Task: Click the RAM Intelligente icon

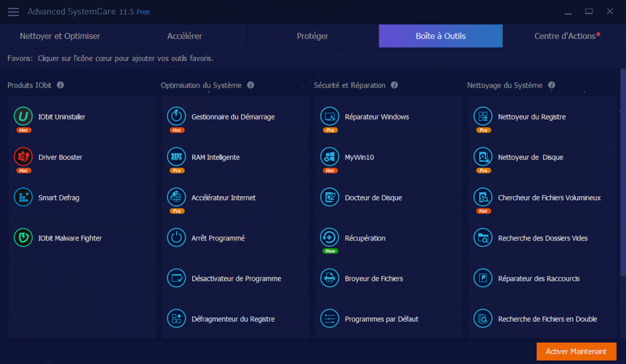Action: pyautogui.click(x=177, y=157)
